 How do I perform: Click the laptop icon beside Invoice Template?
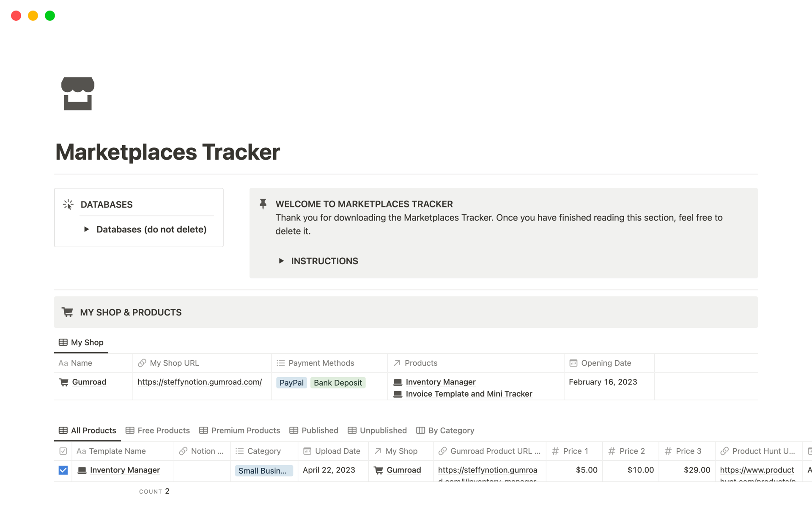tap(398, 394)
